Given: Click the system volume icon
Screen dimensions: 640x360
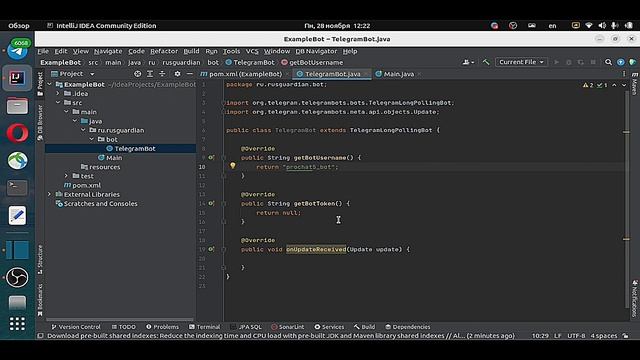Looking at the screenshot, I should pos(602,25).
